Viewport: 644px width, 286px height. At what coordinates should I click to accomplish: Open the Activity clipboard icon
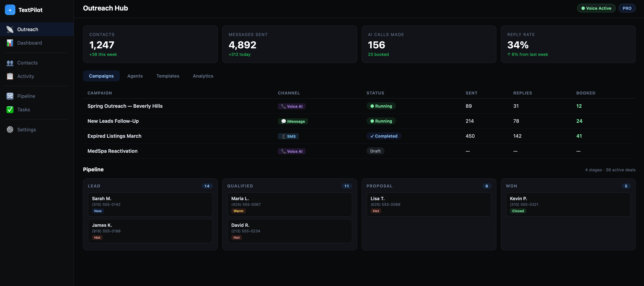pyautogui.click(x=10, y=76)
